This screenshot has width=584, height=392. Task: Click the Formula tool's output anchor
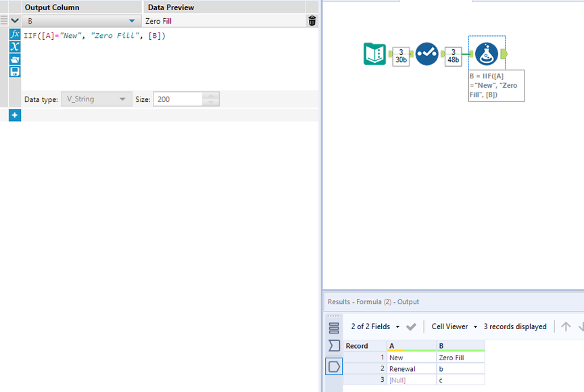pos(504,54)
